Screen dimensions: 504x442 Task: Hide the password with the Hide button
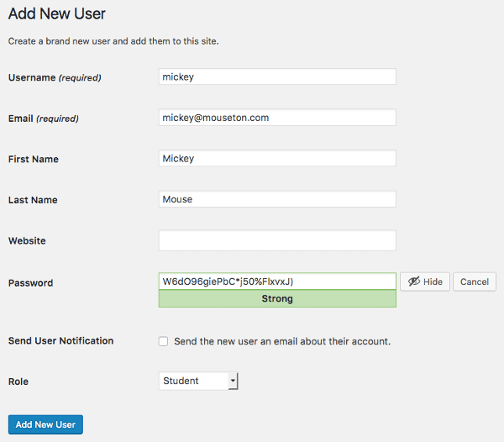(425, 282)
